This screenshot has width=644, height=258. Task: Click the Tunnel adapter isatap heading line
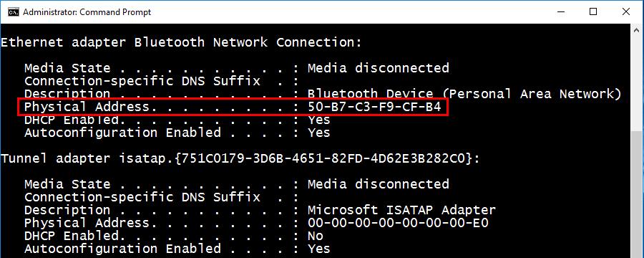pyautogui.click(x=240, y=158)
